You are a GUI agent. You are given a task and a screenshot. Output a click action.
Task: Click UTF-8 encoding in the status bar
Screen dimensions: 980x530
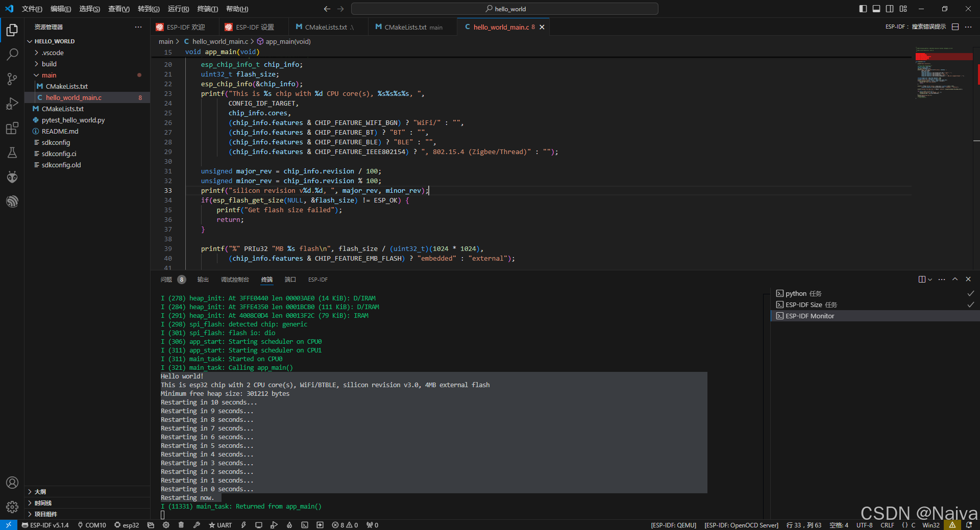[864, 525]
